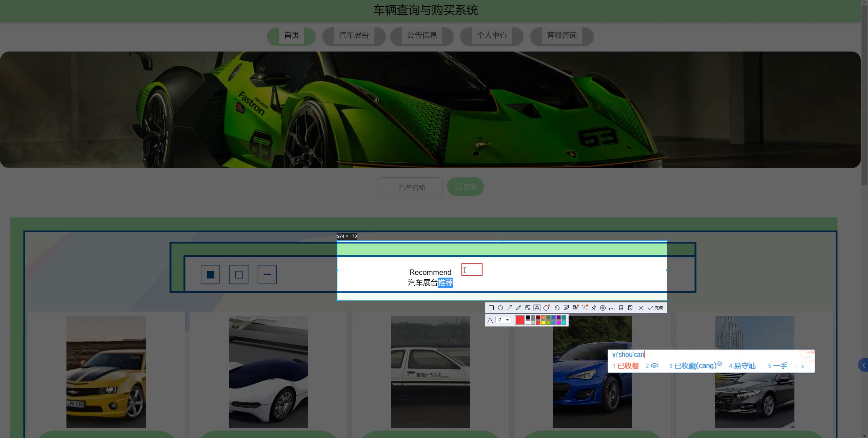Pin the screenshot to the screen
Screen dimensions: 868x438
(594, 308)
